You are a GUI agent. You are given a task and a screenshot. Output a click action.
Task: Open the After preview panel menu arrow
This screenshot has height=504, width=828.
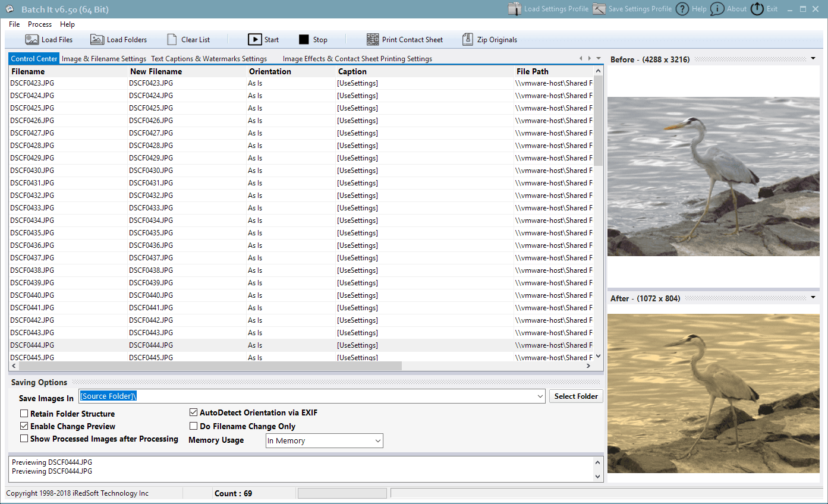pyautogui.click(x=813, y=298)
